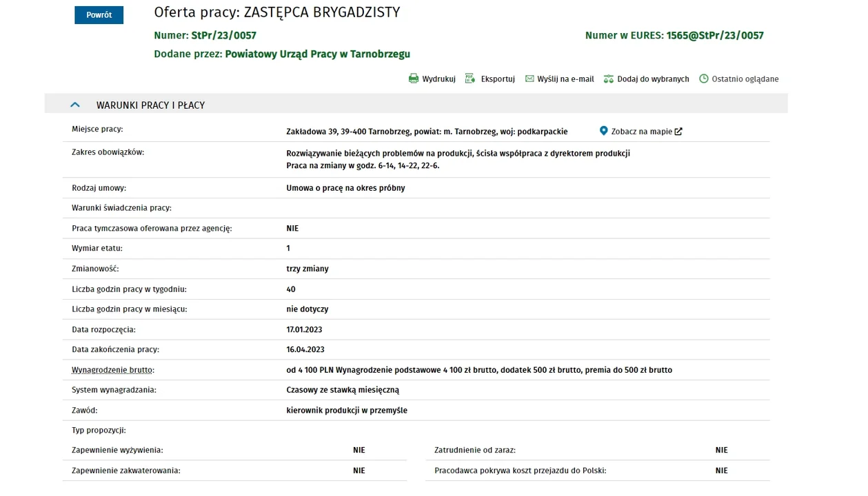
Task: Click the weekly hours value 40
Action: pyautogui.click(x=291, y=289)
